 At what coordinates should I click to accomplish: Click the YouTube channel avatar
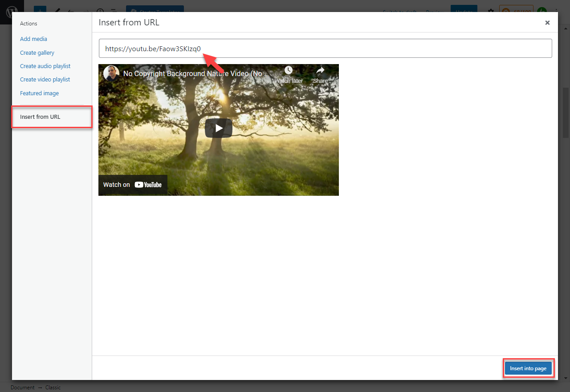[x=111, y=73]
